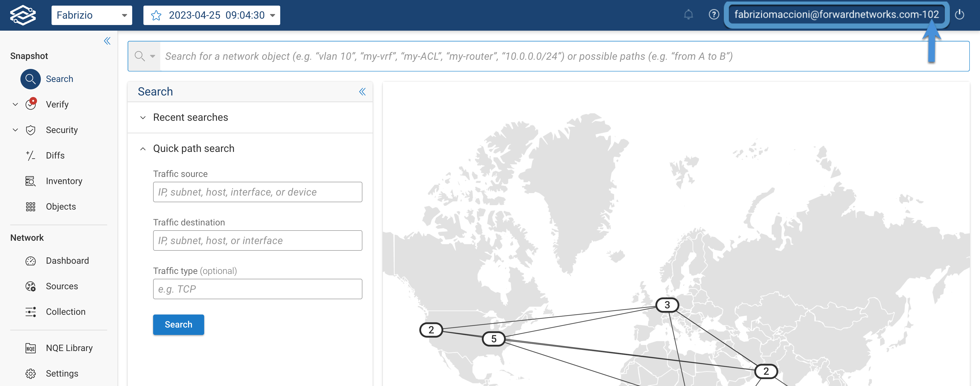Viewport: 980px width, 386px height.
Task: Open the Inventory sidebar icon
Action: pyautogui.click(x=30, y=181)
